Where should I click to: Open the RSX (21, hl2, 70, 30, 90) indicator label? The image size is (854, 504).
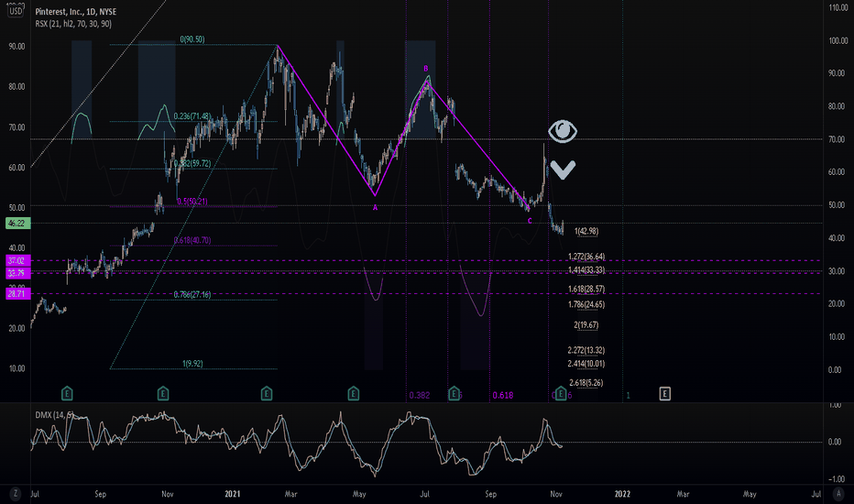coord(73,24)
